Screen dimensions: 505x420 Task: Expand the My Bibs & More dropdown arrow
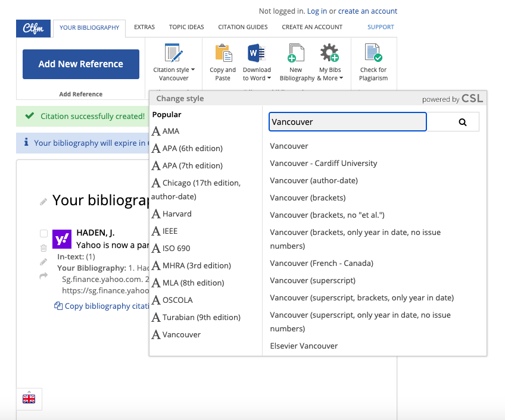(341, 78)
